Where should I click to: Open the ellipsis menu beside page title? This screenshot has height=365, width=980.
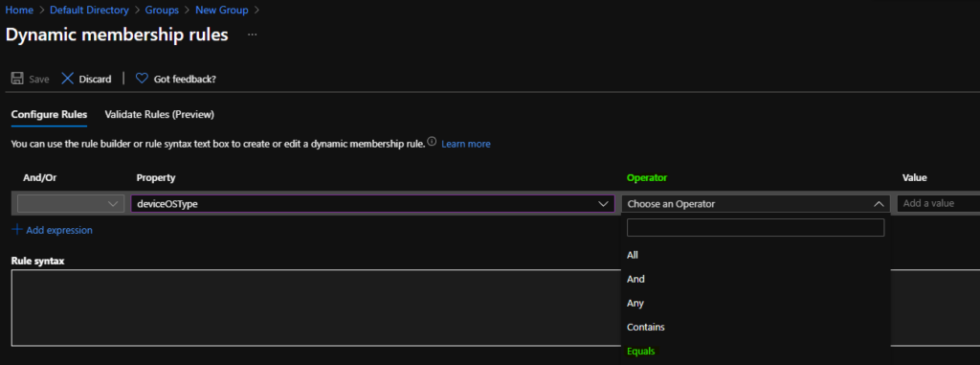pos(252,35)
